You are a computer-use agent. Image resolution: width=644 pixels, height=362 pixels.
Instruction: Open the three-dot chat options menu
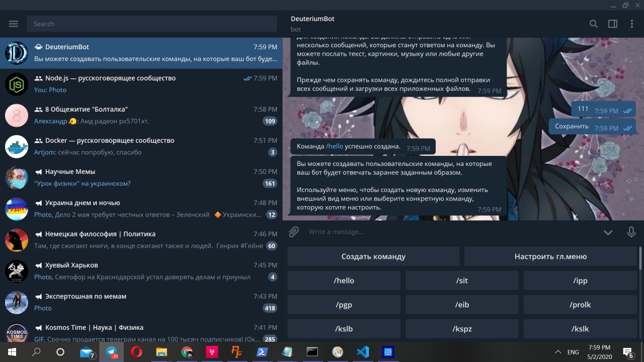[x=632, y=24]
